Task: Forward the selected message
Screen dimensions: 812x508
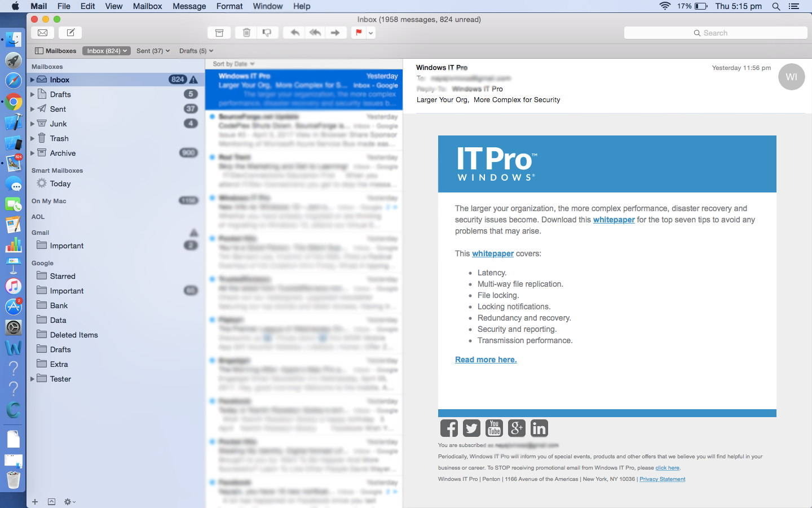Action: pos(336,33)
